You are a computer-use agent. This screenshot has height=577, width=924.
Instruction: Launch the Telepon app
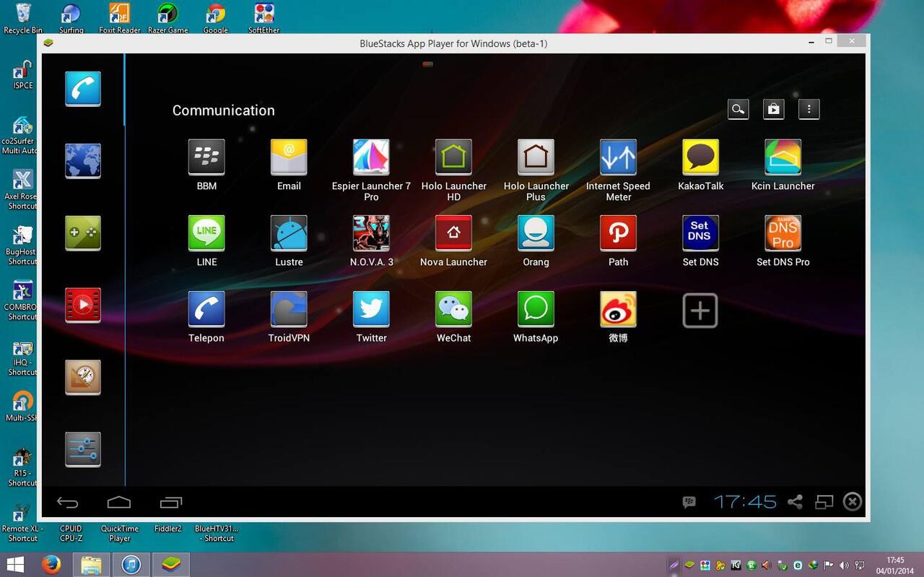pos(206,309)
